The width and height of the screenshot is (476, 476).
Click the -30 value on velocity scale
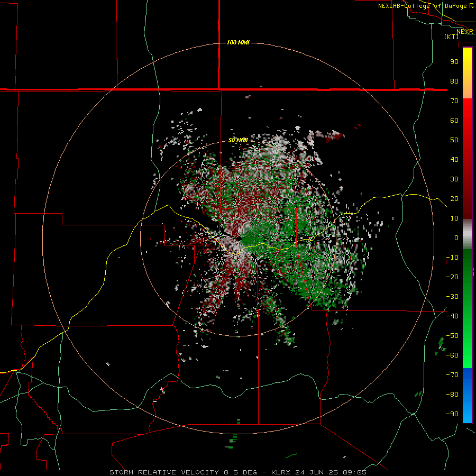tap(452, 297)
